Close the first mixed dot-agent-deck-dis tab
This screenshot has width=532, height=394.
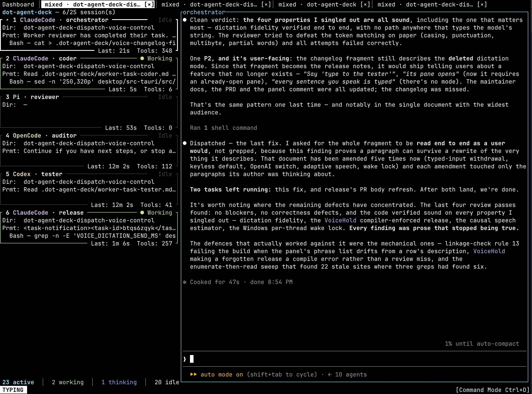(149, 4)
